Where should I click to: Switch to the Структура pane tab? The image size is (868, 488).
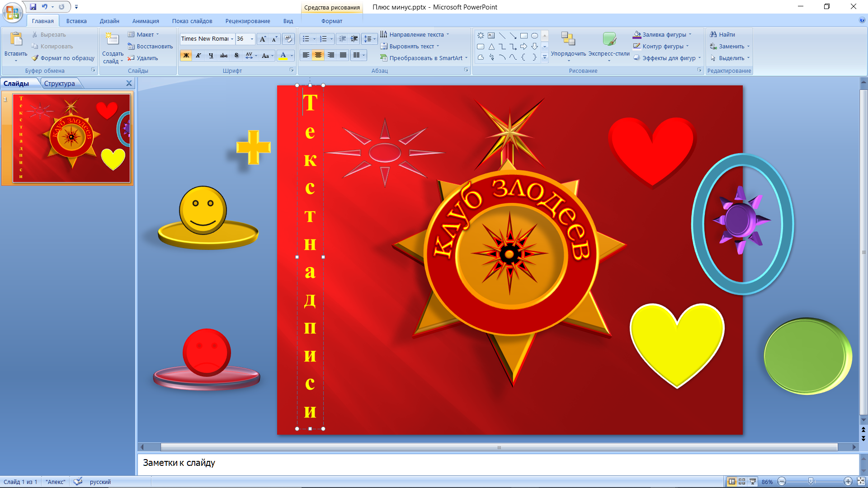point(59,83)
